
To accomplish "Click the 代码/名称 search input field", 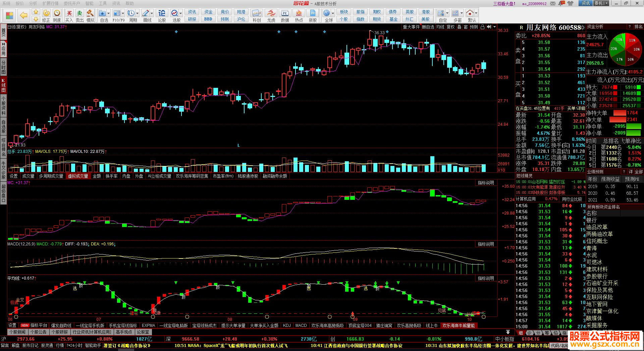I will click(x=559, y=345).
